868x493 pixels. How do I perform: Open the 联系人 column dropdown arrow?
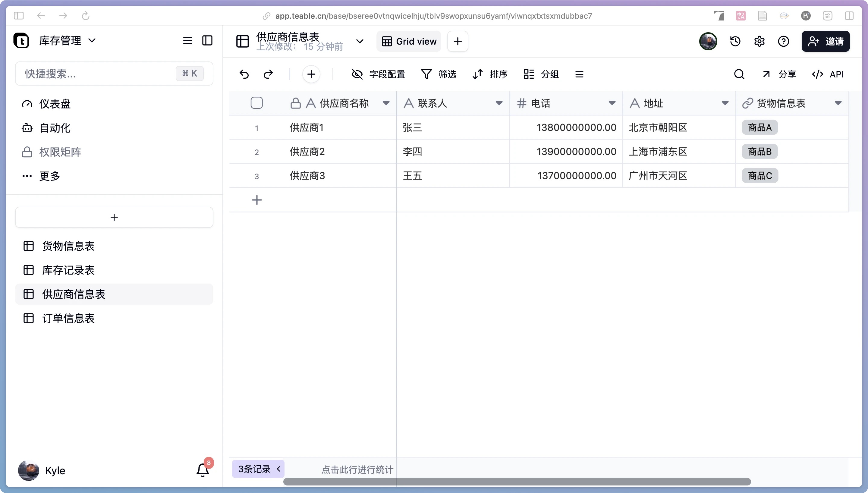pos(499,103)
